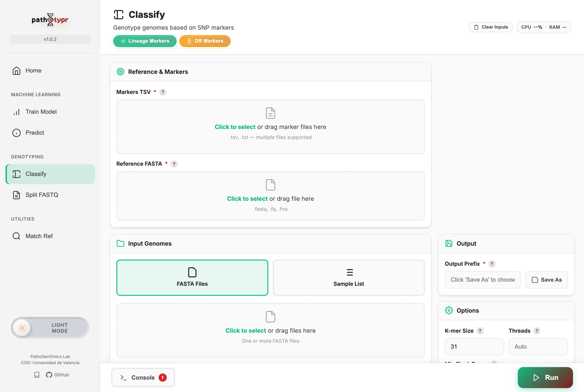Open the documentation book icon

click(37, 375)
